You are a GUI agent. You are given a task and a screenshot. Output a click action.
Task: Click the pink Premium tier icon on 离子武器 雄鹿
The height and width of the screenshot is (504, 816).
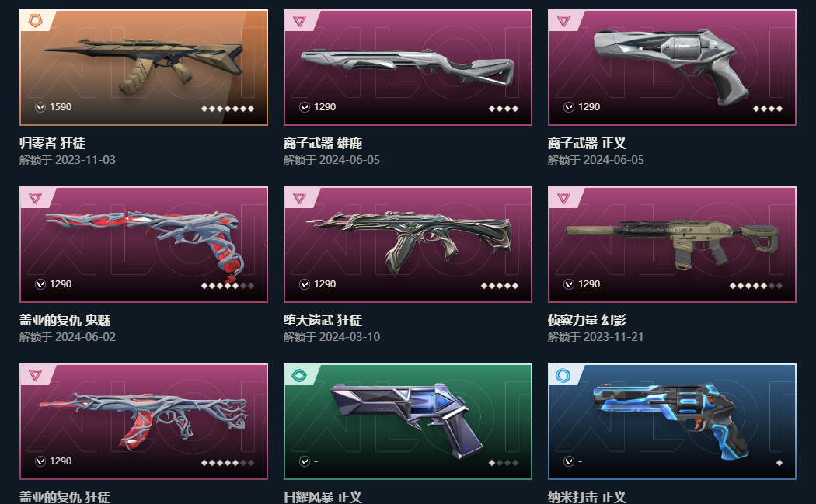pos(299,21)
